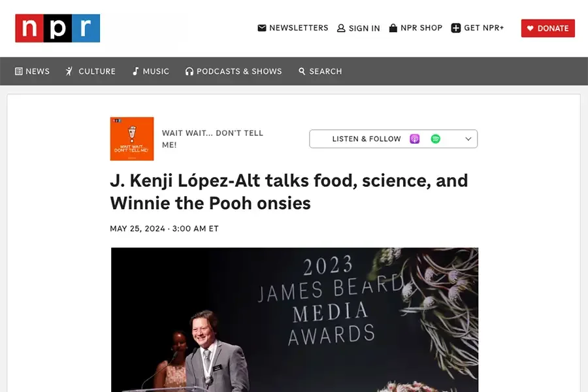This screenshot has height=392, width=588.
Task: Click the May 25, 2024 date text
Action: [x=164, y=229]
